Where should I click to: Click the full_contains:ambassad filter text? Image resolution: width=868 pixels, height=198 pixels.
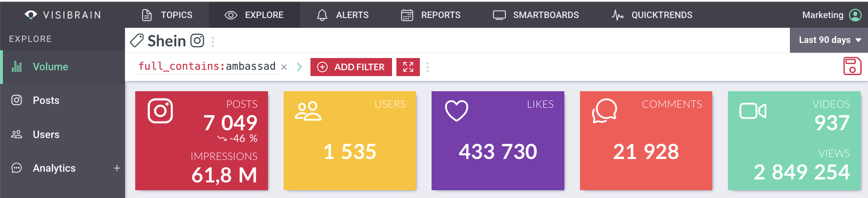click(x=207, y=66)
